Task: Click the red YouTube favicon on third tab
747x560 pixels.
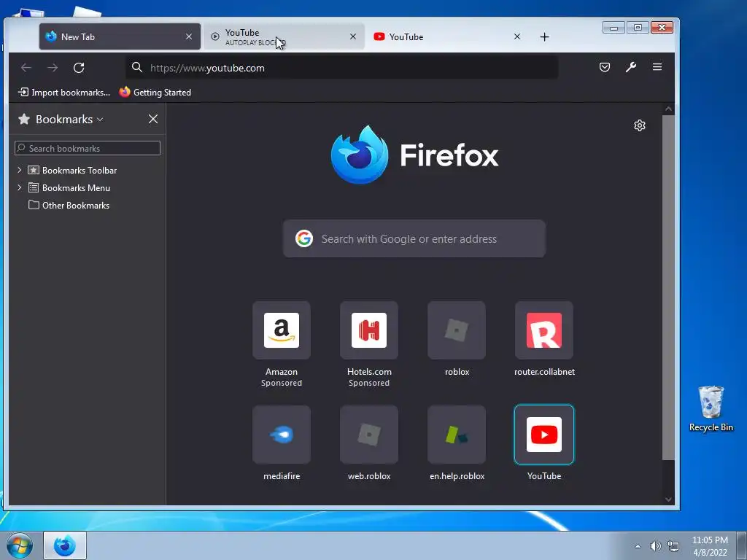Action: [x=379, y=36]
